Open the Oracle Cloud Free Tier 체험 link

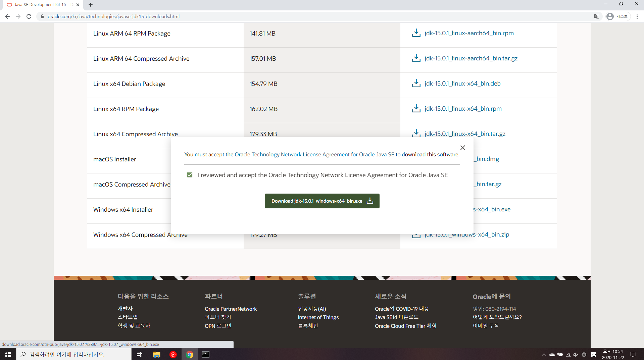[x=406, y=326]
